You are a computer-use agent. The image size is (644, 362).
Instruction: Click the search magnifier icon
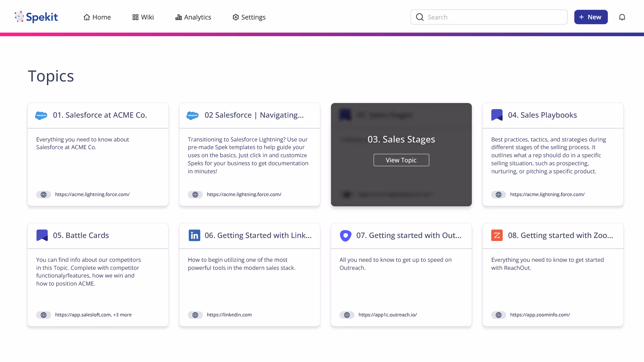pos(420,17)
